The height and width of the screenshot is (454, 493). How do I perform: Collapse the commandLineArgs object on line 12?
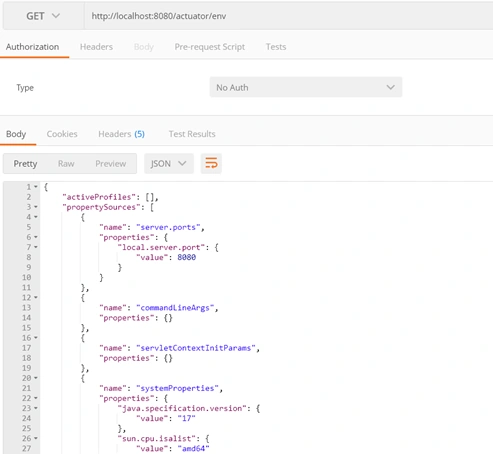[36, 297]
